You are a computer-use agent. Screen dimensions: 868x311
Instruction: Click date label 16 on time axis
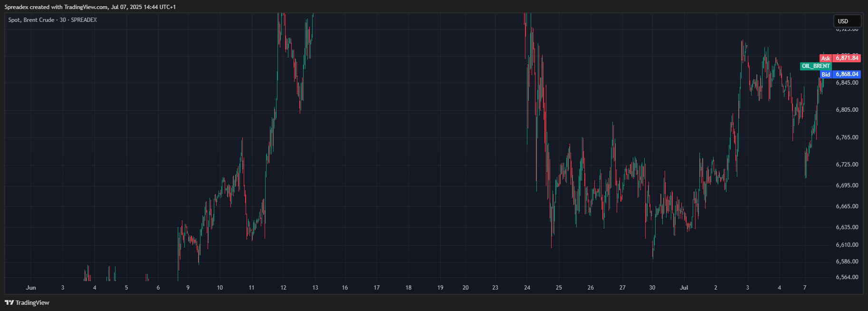[x=345, y=288]
